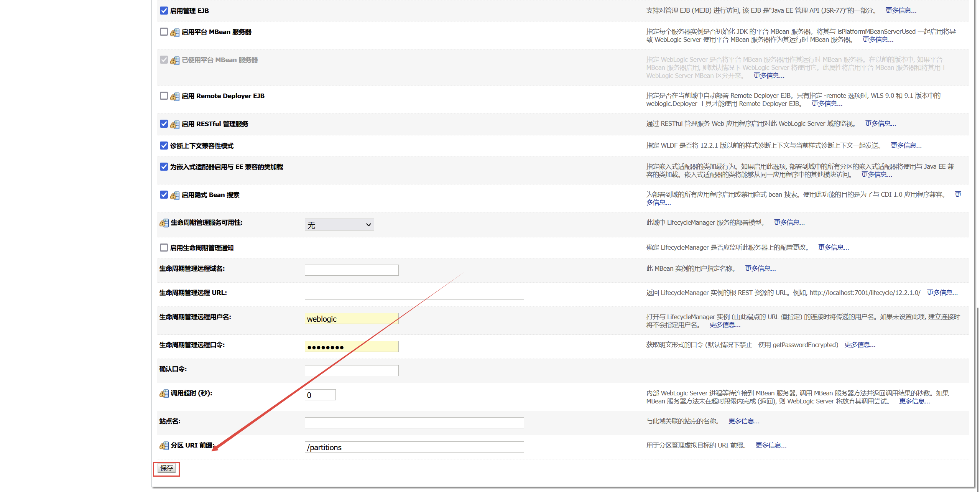Viewport: 980px width, 492px height.
Task: Click icon beside 启用隐式 Bean 搜索
Action: [175, 196]
